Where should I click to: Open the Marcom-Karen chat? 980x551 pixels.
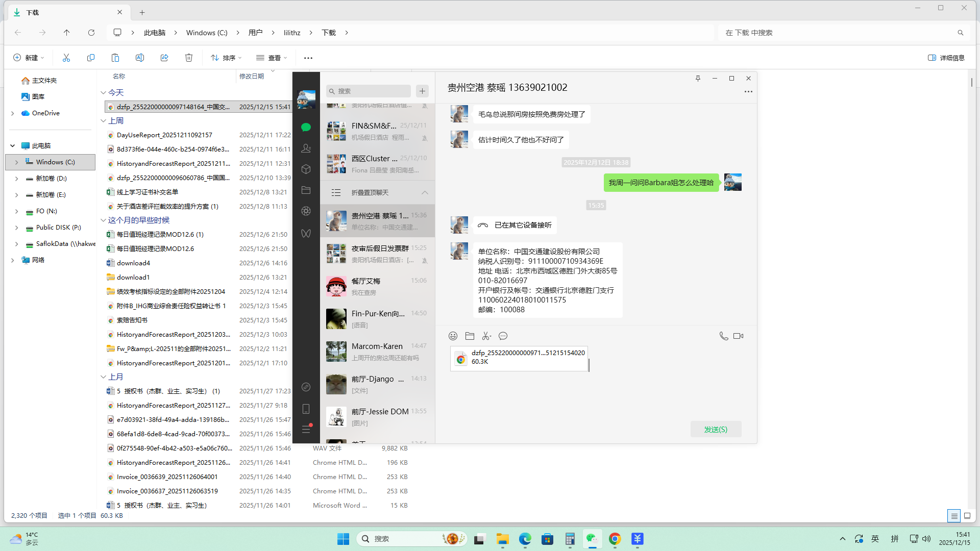(378, 352)
